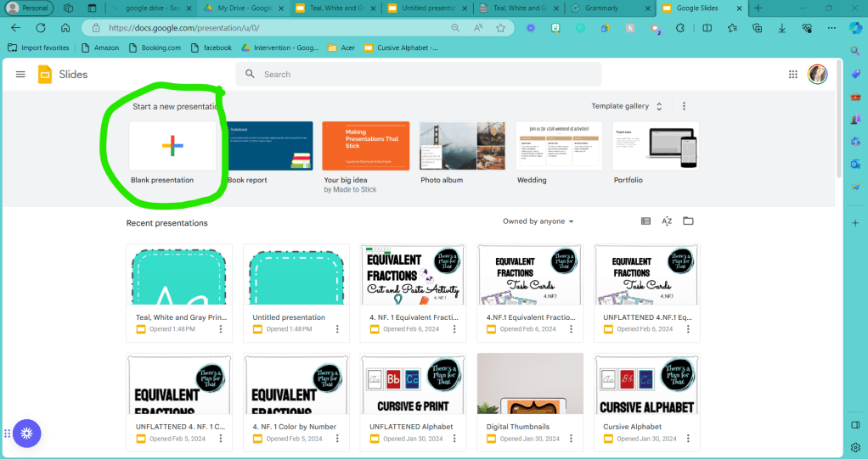Favorite this page with star icon
The image size is (868, 459).
pyautogui.click(x=501, y=28)
